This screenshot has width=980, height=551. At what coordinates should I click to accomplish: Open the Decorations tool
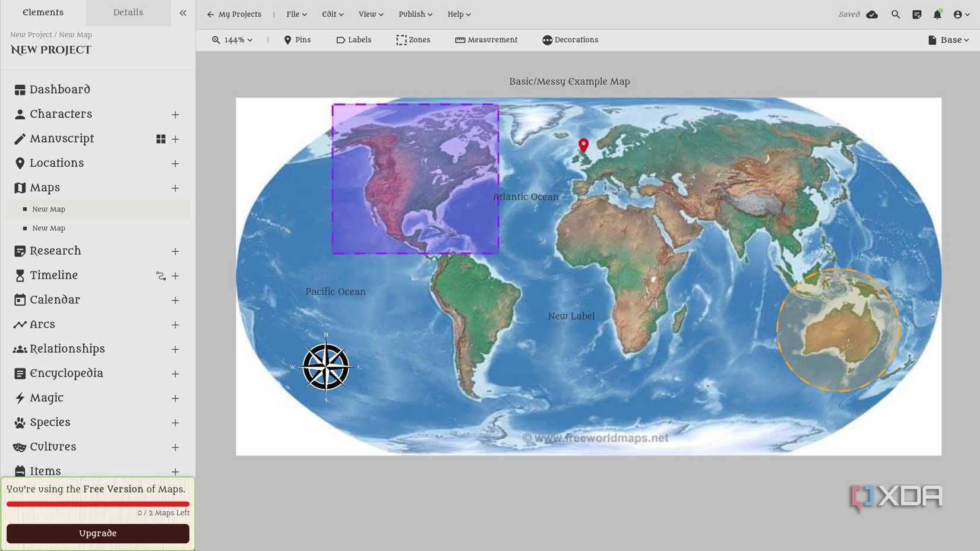pos(570,40)
